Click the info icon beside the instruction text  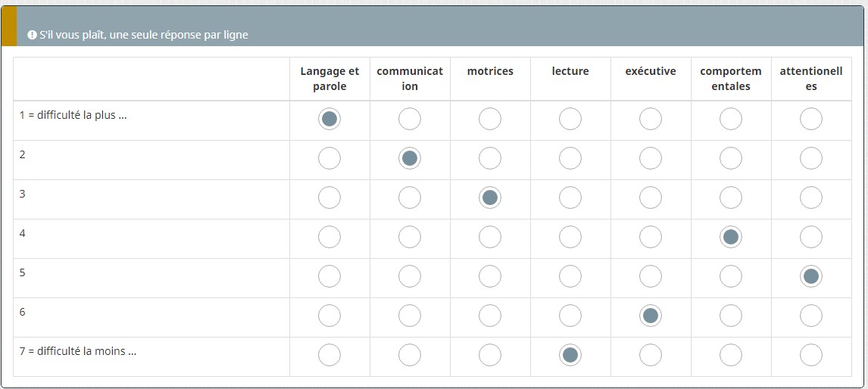33,35
